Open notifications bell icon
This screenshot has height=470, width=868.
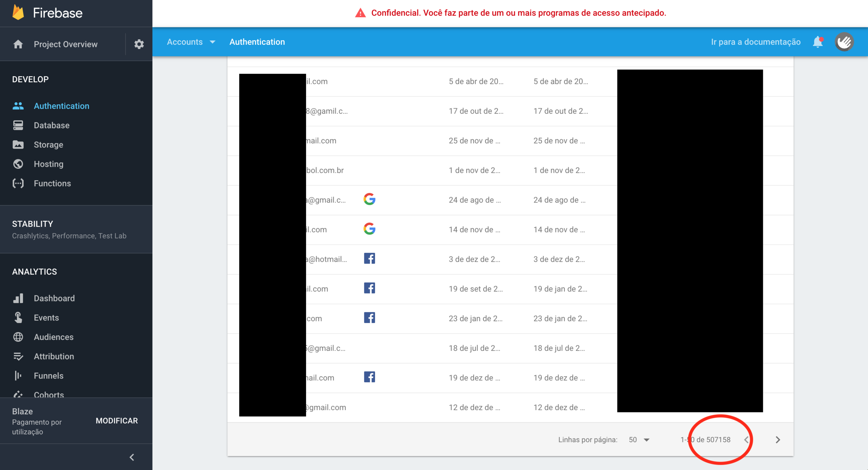pos(818,42)
